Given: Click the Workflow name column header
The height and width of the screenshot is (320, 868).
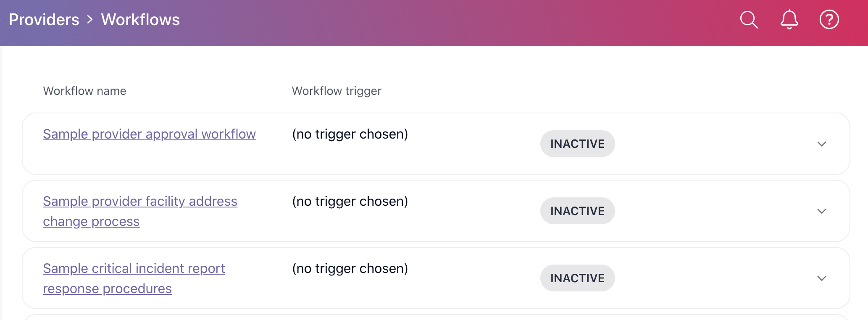Looking at the screenshot, I should coord(84,91).
